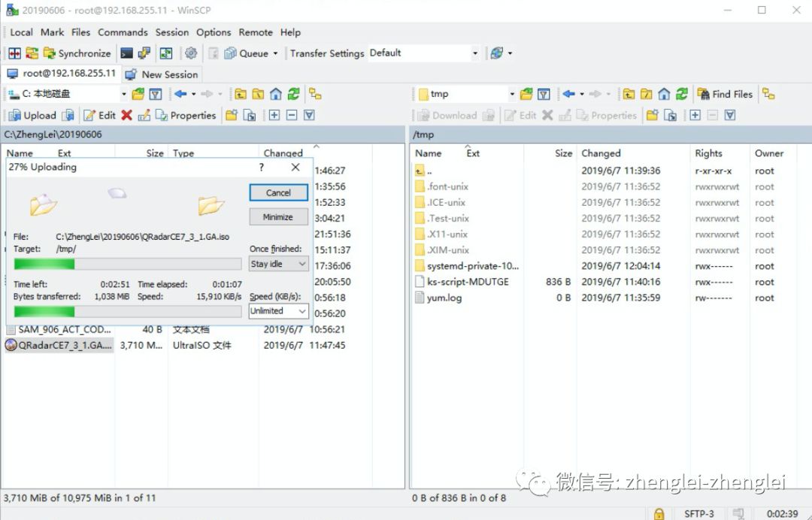Screen dimensions: 812x520
Task: Click the Synchronize button in the toolbar
Action: [x=77, y=53]
